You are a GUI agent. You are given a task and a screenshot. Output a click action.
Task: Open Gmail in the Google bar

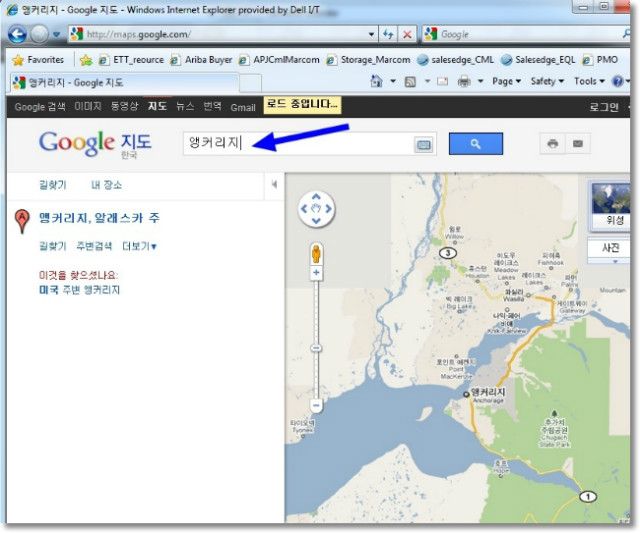(243, 107)
